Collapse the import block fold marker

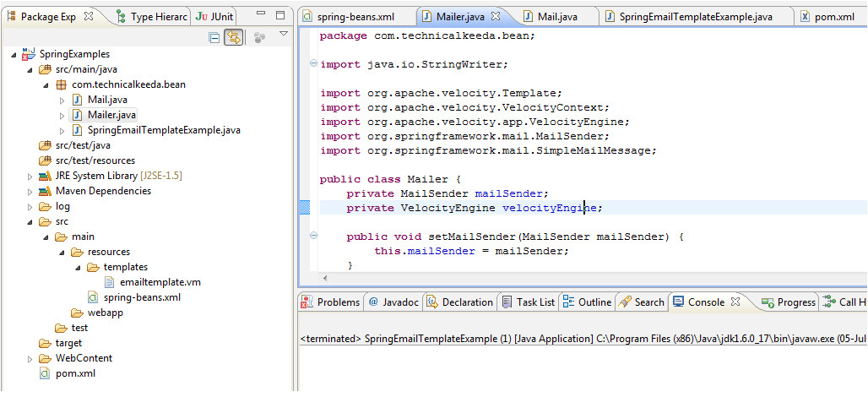click(313, 63)
